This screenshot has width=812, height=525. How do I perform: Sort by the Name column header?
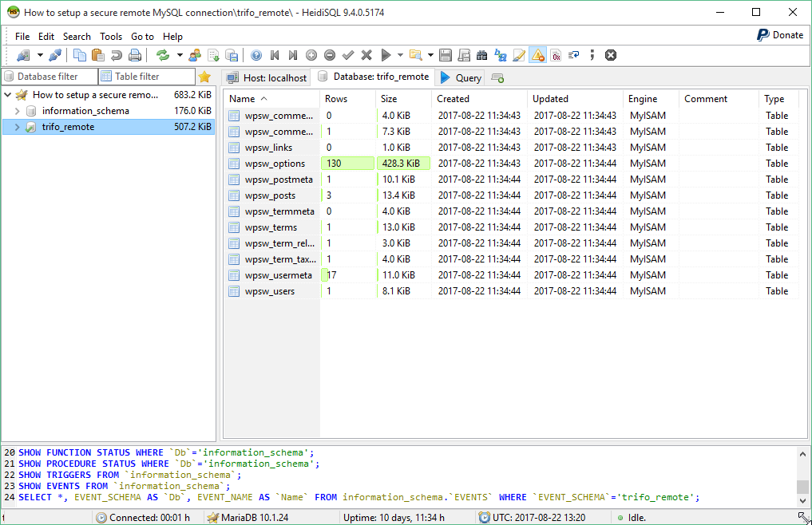pyautogui.click(x=271, y=99)
